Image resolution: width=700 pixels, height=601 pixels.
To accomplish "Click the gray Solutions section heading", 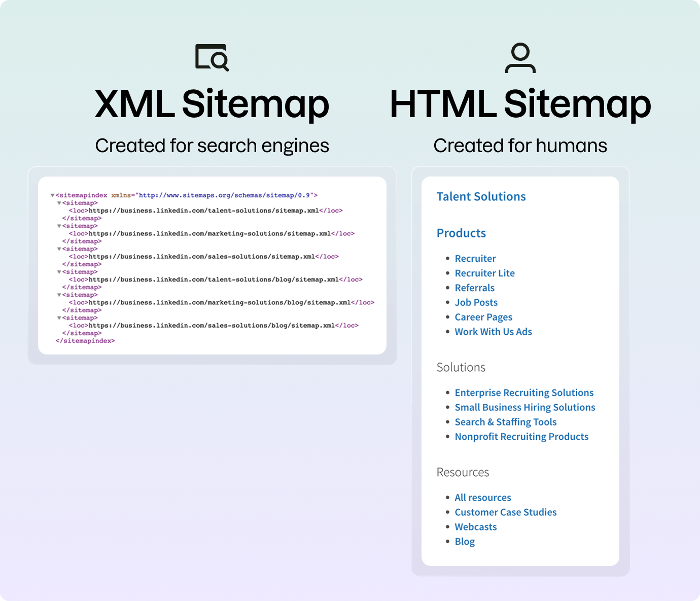I will (461, 367).
